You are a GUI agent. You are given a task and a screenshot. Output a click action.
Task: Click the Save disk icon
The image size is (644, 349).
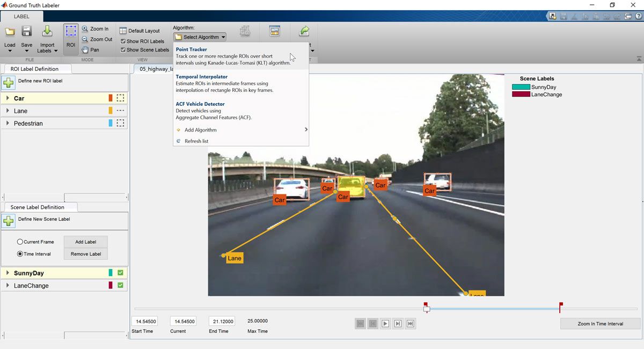[x=26, y=32]
